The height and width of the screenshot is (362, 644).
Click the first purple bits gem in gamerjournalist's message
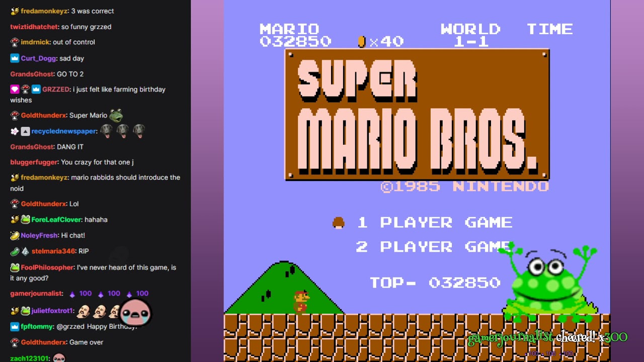pyautogui.click(x=72, y=294)
